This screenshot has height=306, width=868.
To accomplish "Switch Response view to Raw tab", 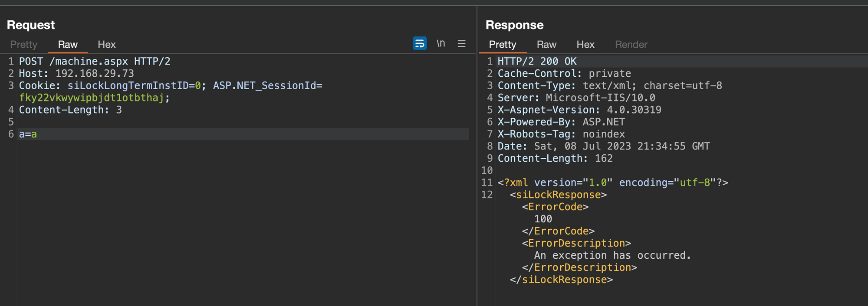I will [546, 45].
